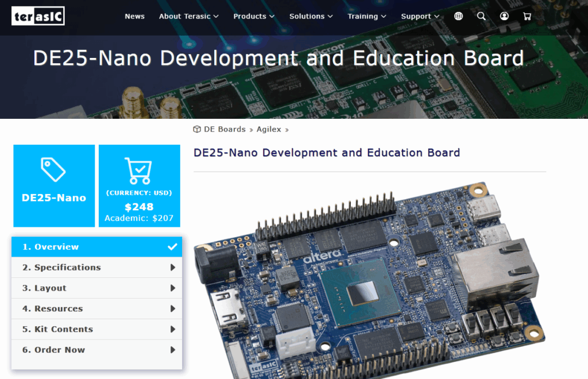Image resolution: width=588 pixels, height=379 pixels.
Task: Click the Terasic logo
Action: coord(38,16)
